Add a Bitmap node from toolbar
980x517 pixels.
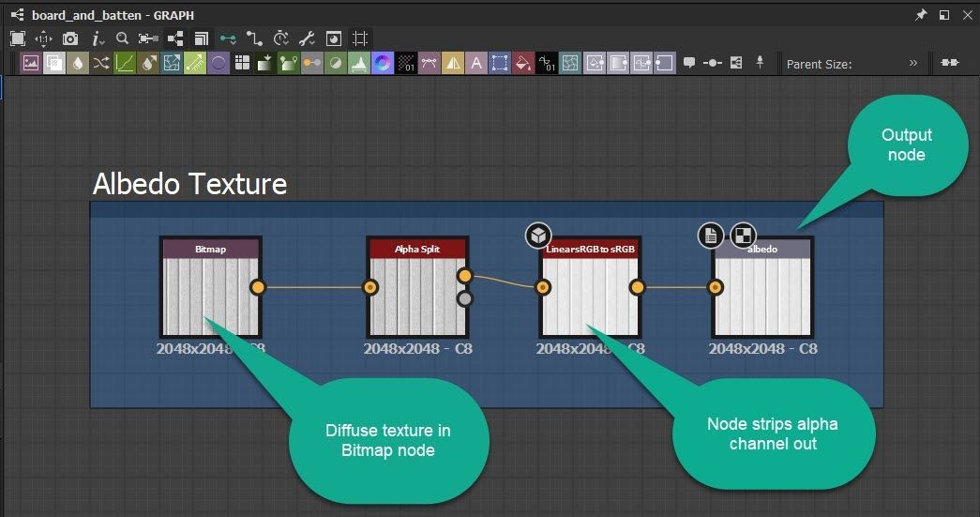31,64
